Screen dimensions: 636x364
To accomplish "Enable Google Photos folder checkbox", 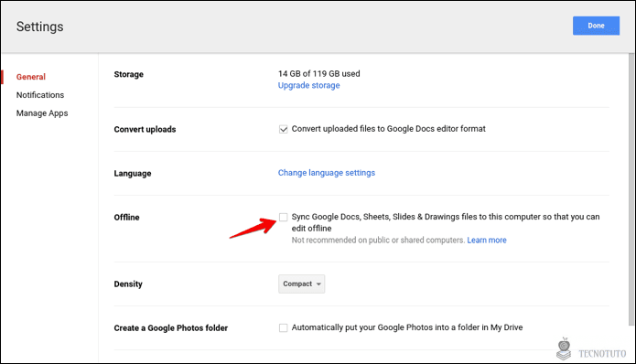I will [x=283, y=327].
